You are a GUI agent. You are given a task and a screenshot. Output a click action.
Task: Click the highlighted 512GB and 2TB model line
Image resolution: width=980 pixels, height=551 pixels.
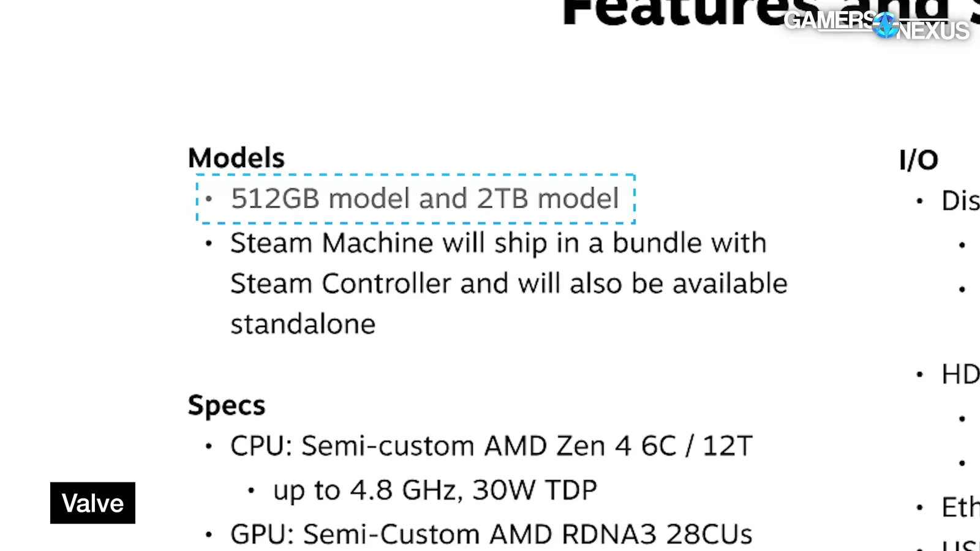[x=424, y=198]
